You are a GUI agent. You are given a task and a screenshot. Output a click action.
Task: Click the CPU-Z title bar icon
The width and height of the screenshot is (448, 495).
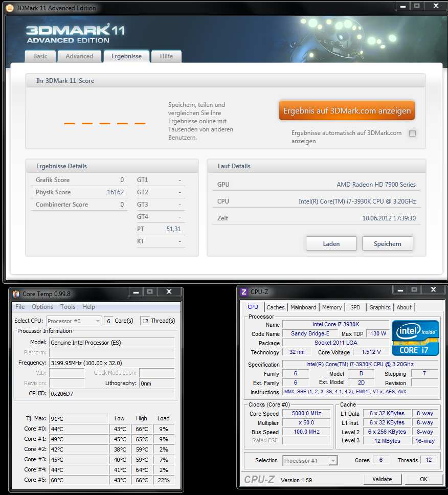point(244,292)
